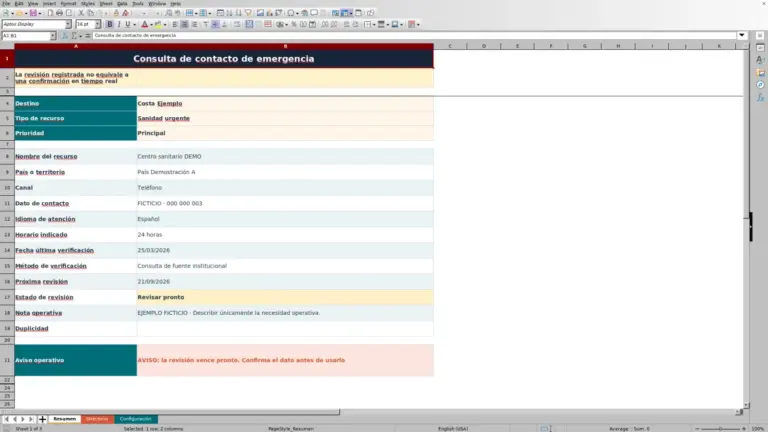The height and width of the screenshot is (432, 768).
Task: Open the highlighting color dropdown arrow
Action: click(x=165, y=24)
